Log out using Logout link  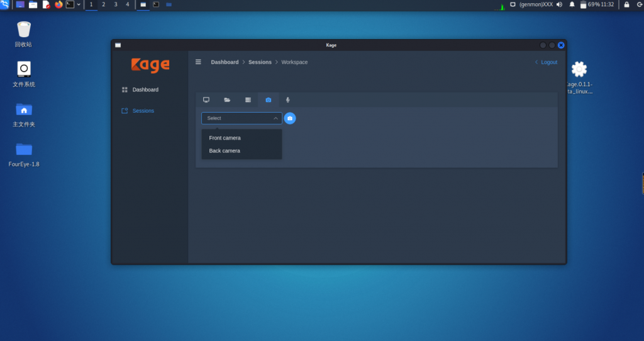[547, 62]
